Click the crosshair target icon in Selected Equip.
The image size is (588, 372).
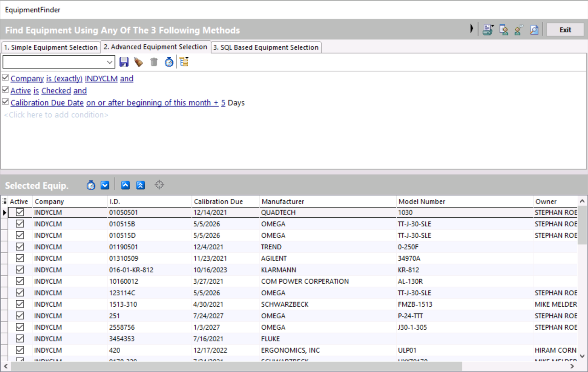[159, 185]
